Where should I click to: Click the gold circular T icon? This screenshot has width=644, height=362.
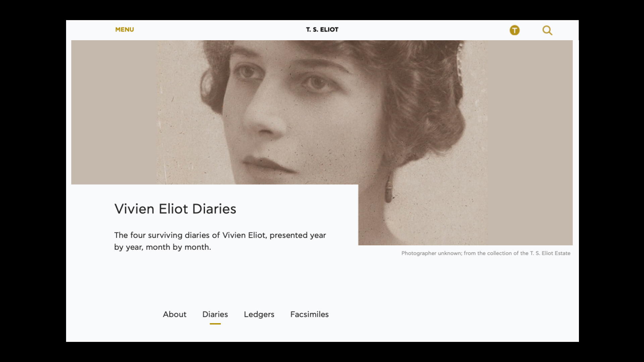coord(515,31)
